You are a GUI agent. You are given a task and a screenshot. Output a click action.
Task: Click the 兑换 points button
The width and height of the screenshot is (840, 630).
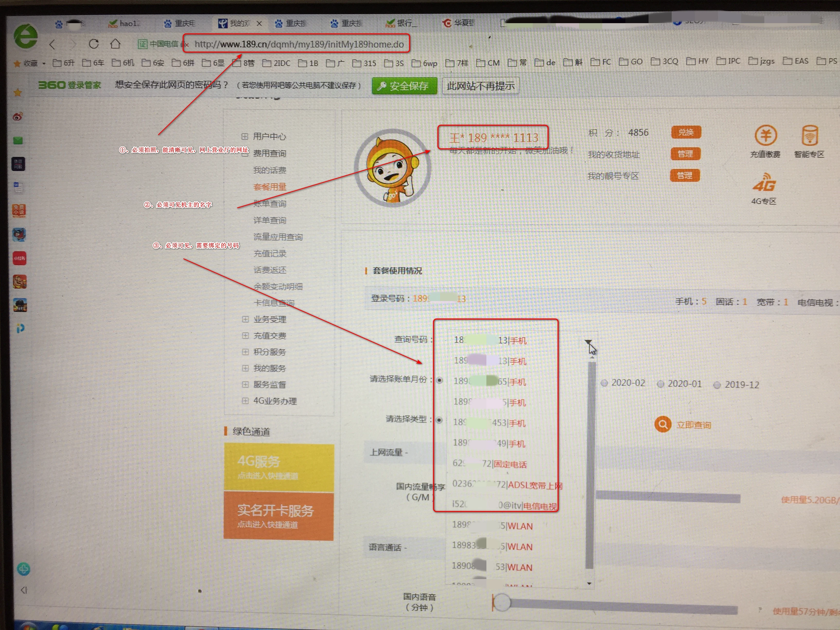click(x=686, y=132)
